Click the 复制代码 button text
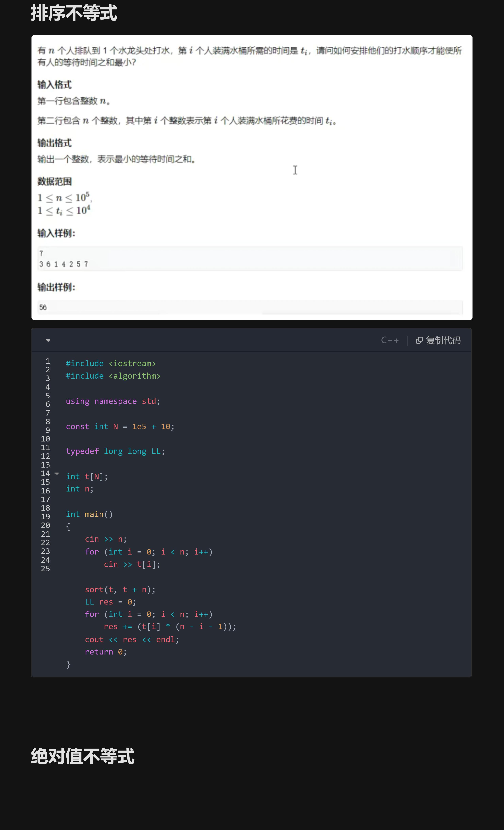This screenshot has width=504, height=830. (x=443, y=340)
